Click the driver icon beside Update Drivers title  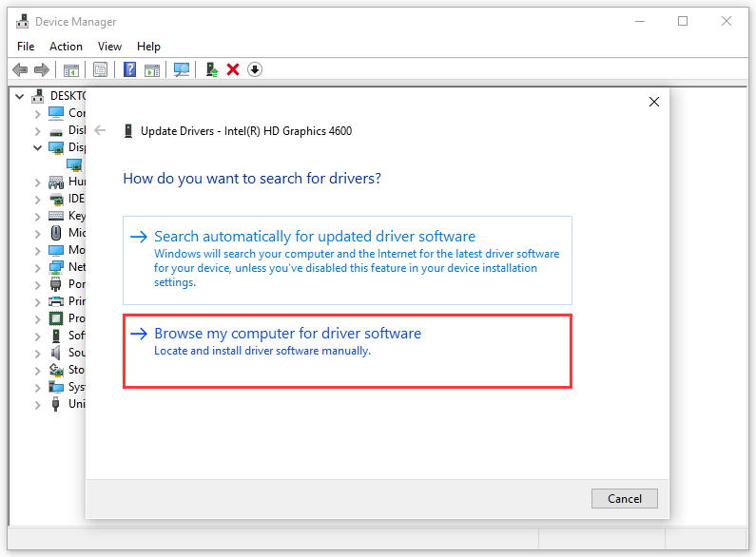coord(128,131)
